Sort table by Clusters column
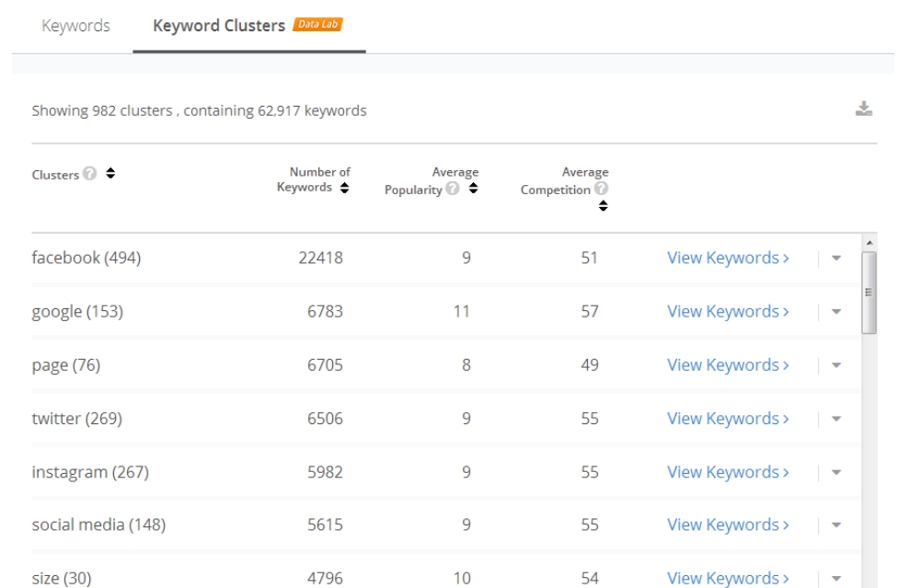 coord(110,173)
